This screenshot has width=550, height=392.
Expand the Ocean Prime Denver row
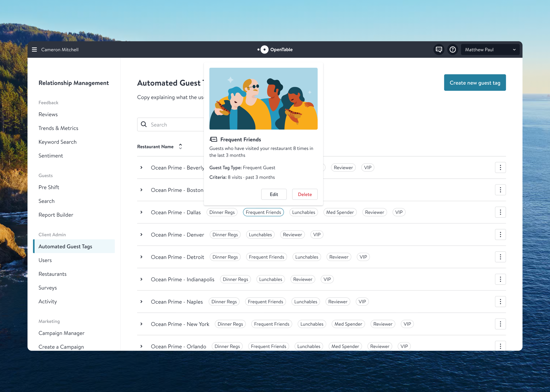(142, 235)
